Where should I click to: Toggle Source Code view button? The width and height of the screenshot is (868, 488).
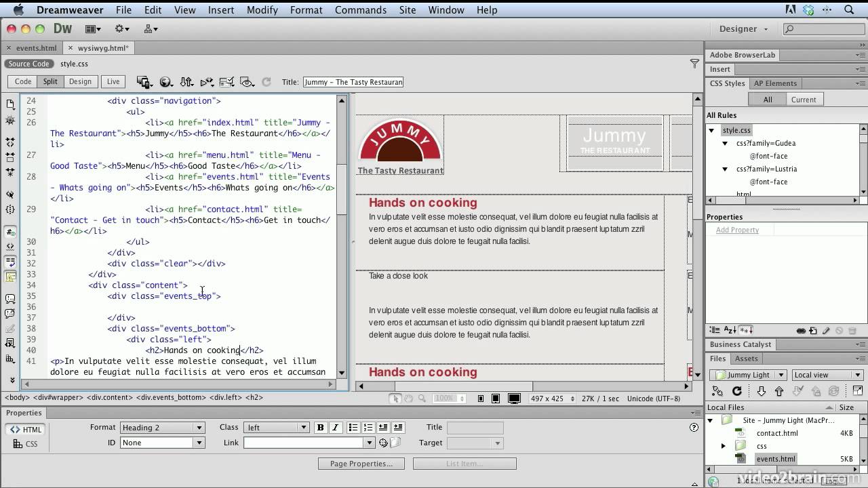(28, 64)
